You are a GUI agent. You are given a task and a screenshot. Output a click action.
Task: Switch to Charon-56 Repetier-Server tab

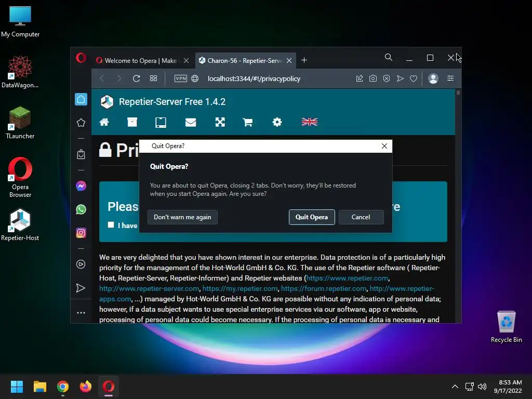(240, 61)
